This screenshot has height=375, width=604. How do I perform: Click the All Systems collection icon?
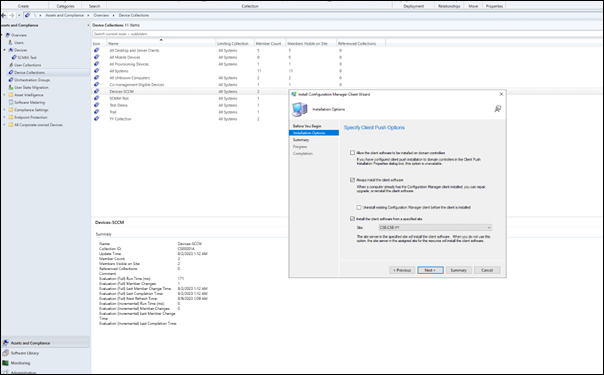[x=96, y=71]
